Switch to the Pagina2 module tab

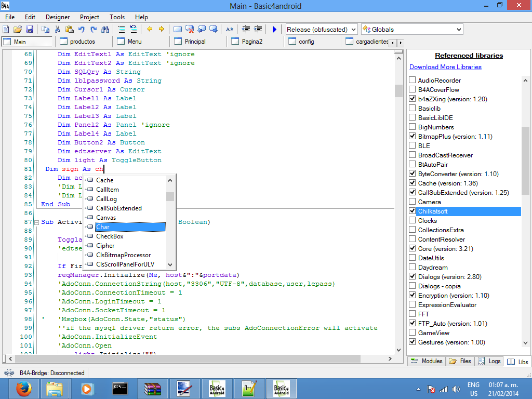[x=252, y=42]
